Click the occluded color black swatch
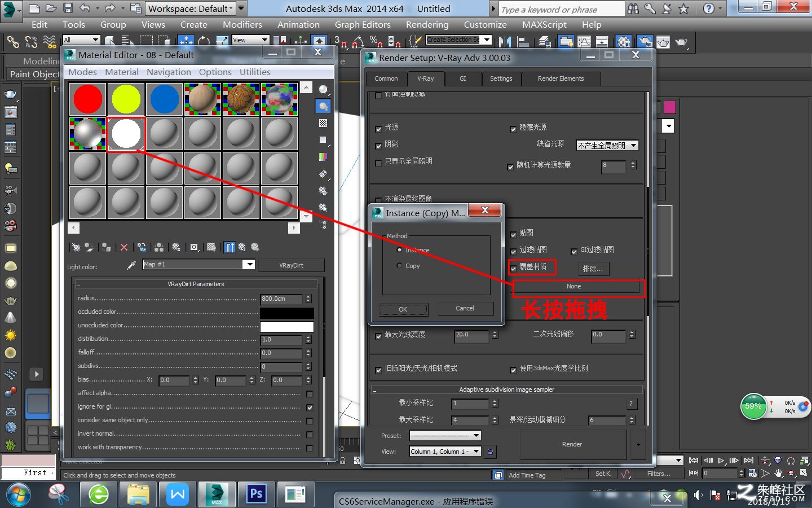812x508 pixels. tap(286, 313)
